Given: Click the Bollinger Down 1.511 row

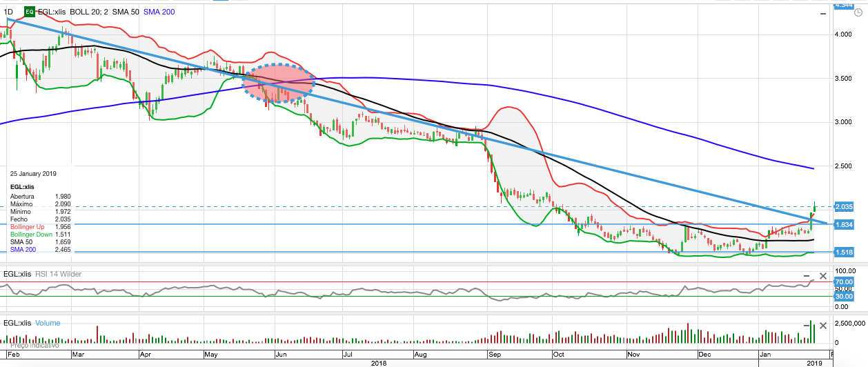Looking at the screenshot, I should (x=42, y=235).
